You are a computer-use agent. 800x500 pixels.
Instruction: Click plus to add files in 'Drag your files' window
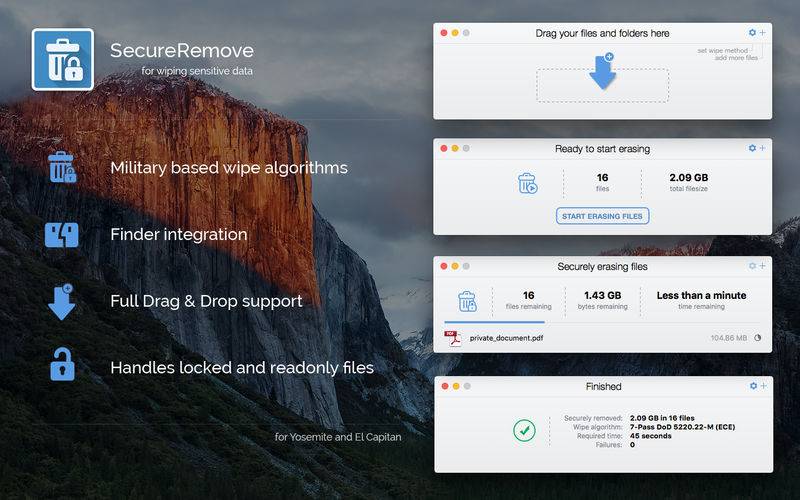[x=762, y=33]
